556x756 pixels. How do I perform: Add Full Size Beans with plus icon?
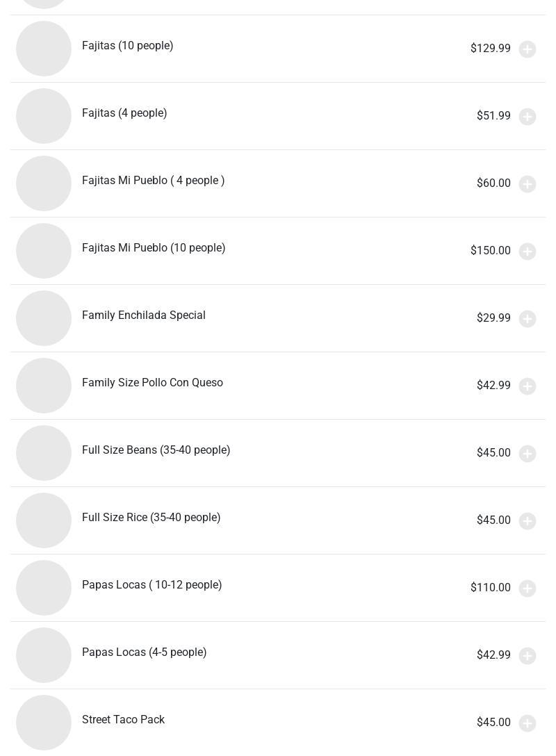click(x=527, y=453)
